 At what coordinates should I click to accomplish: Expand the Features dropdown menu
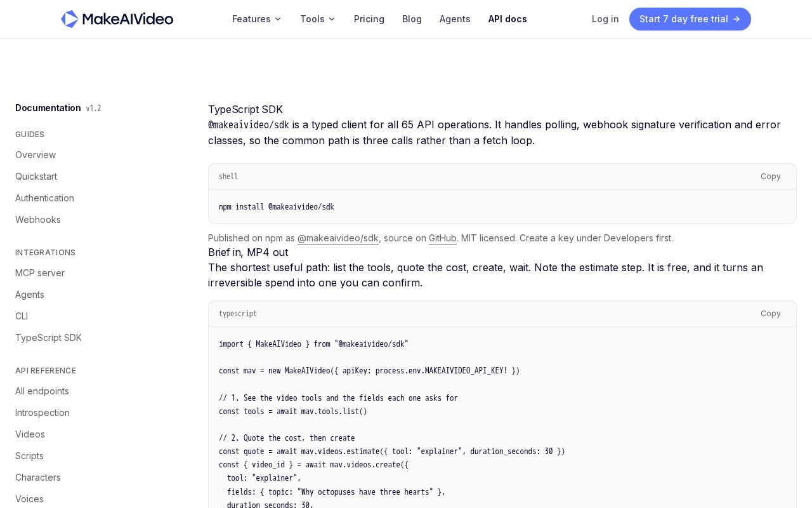257,19
